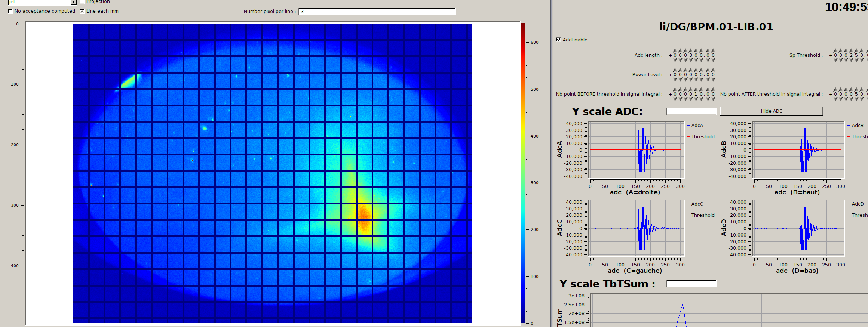Open the jet colormap dropdown
The height and width of the screenshot is (327, 868).
[x=73, y=2]
